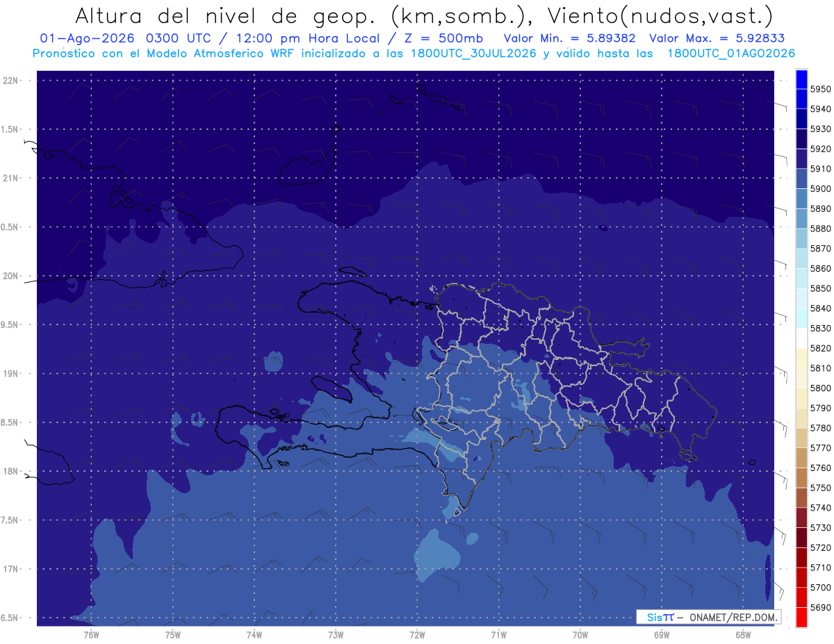834x644 pixels.
Task: Click the 22N latitude label
Action: coord(12,81)
